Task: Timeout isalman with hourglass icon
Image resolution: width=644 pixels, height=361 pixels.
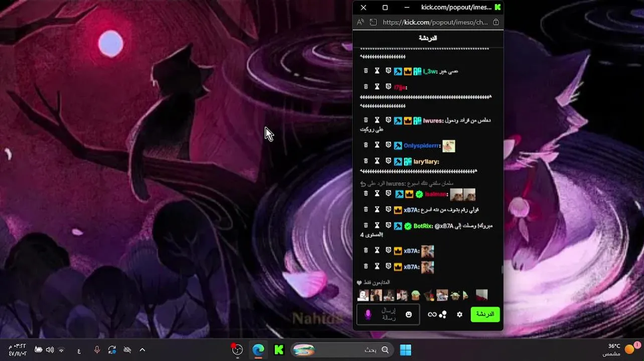Action: [377, 194]
